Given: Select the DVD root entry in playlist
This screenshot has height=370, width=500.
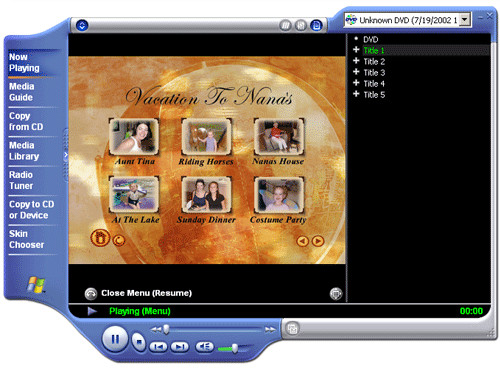Looking at the screenshot, I should [371, 39].
